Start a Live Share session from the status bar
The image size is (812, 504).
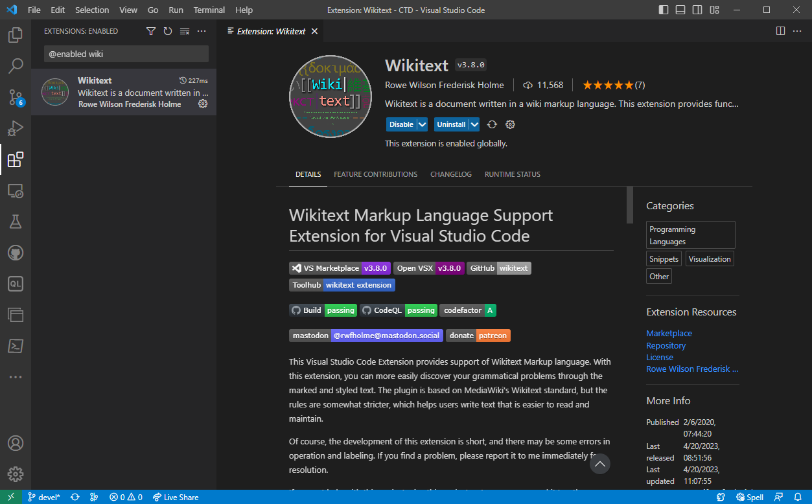point(176,497)
